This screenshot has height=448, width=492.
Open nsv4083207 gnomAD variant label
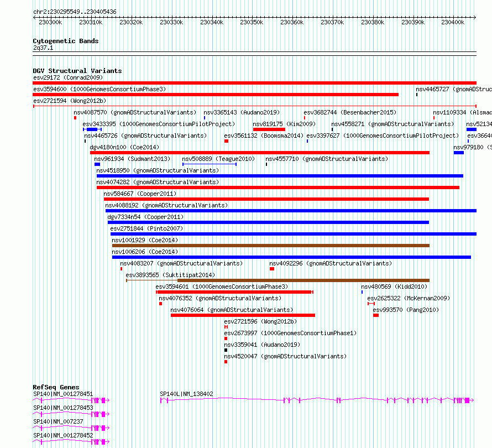[181, 263]
